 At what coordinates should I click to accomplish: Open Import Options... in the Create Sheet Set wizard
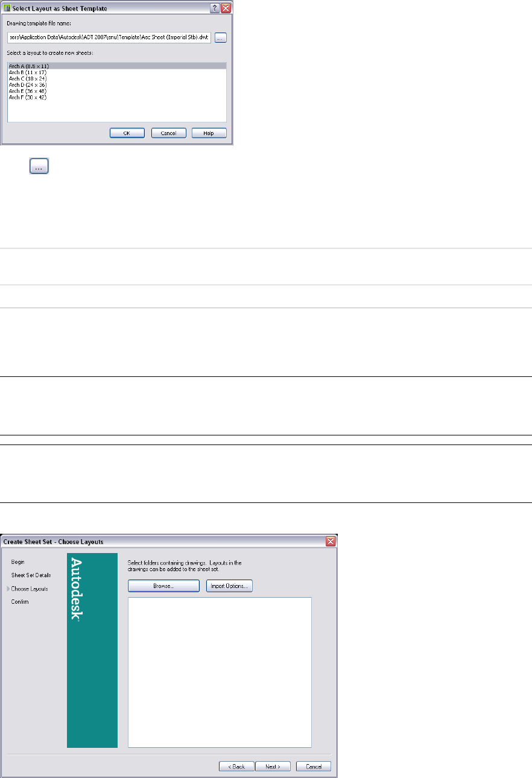[x=229, y=586]
